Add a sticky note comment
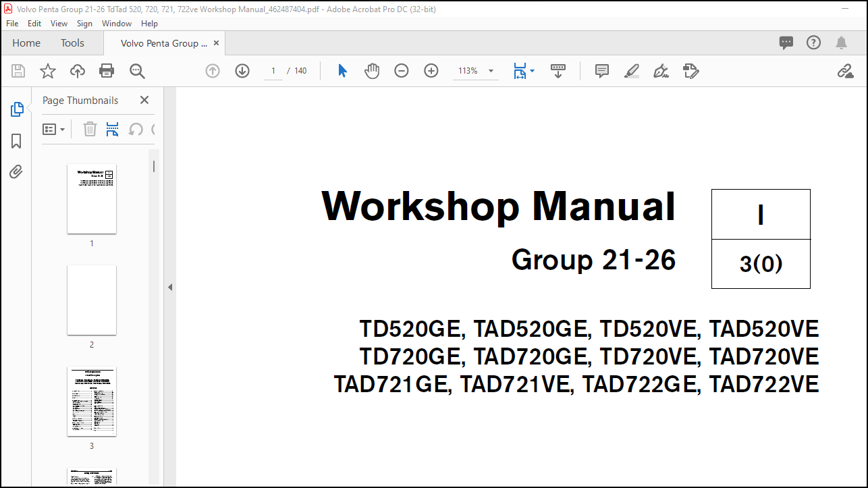This screenshot has width=868, height=488. [x=602, y=71]
